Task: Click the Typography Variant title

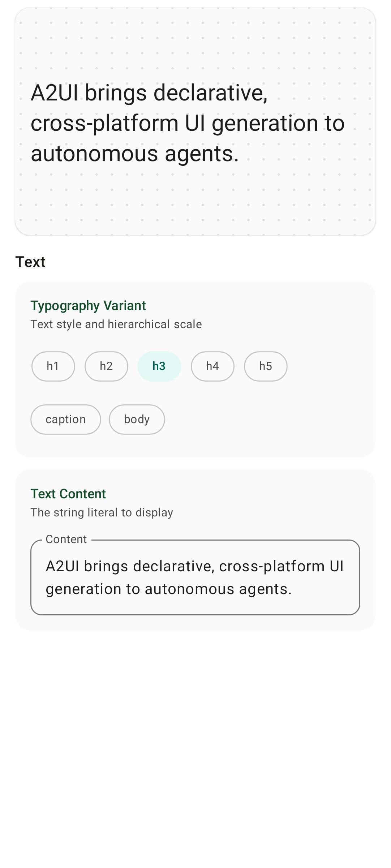Action: point(88,306)
